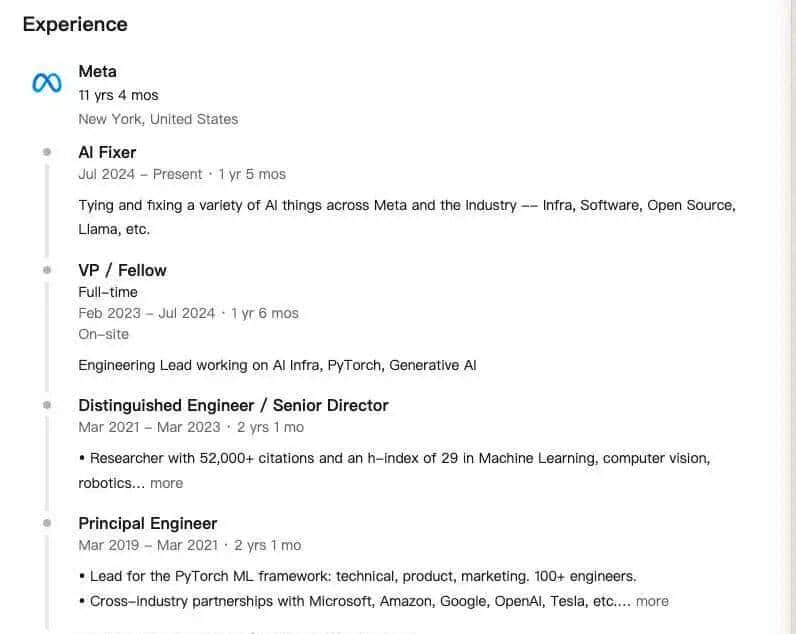This screenshot has width=796, height=634.
Task: Click the timeline dot beside AI Fixer
Action: point(47,152)
